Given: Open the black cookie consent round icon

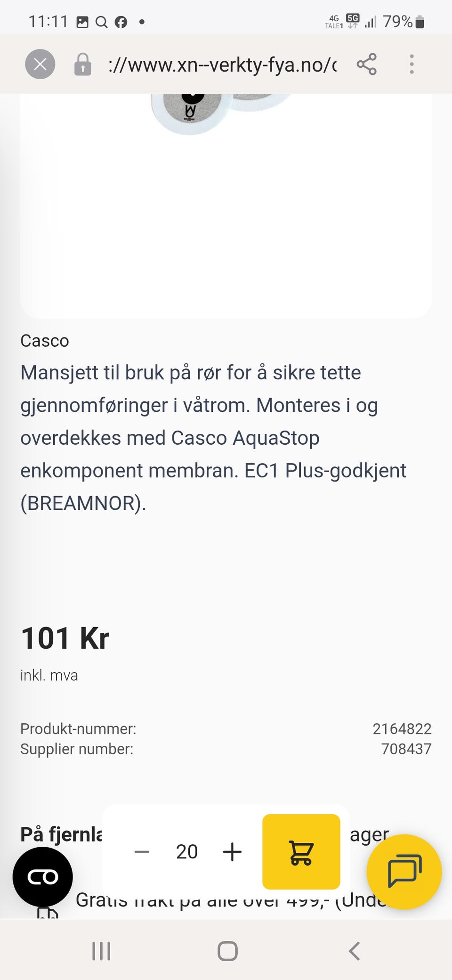Looking at the screenshot, I should [x=43, y=876].
